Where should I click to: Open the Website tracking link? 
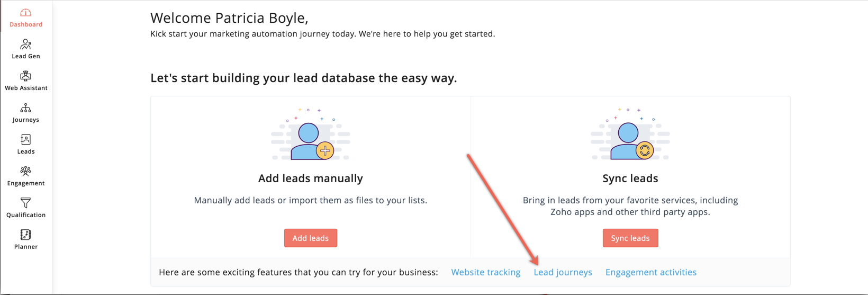485,272
